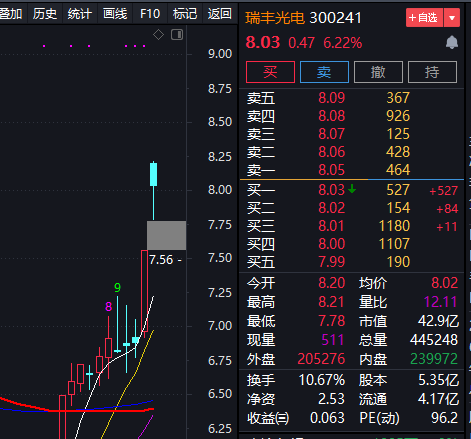This screenshot has width=471, height=439.
Task: Open the F10 company info tab
Action: point(150,14)
